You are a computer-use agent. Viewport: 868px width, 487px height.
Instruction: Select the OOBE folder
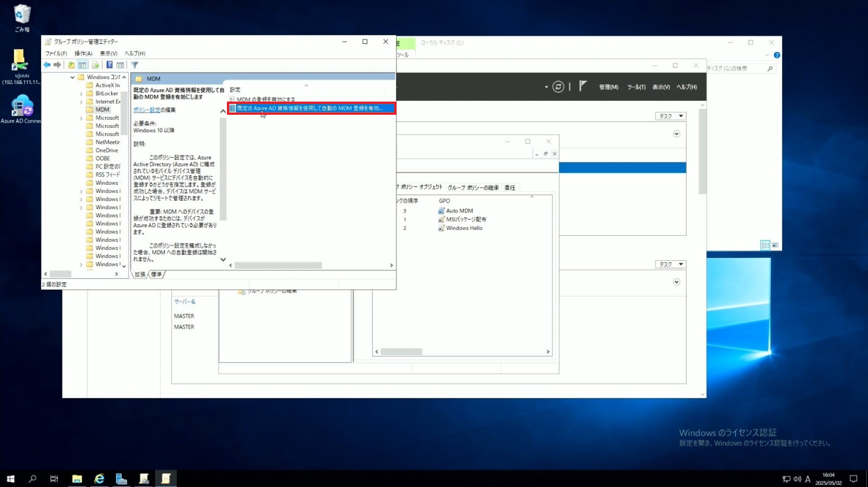pos(103,159)
